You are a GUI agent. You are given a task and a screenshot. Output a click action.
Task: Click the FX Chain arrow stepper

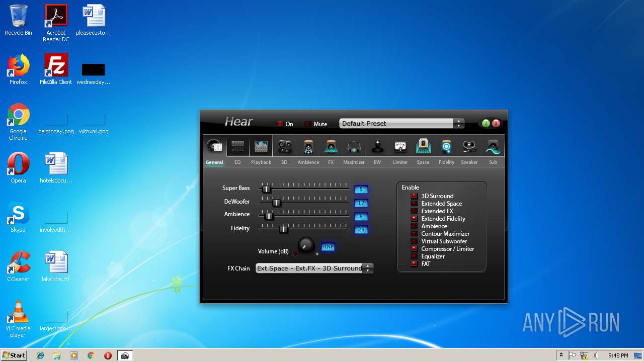[x=368, y=268]
